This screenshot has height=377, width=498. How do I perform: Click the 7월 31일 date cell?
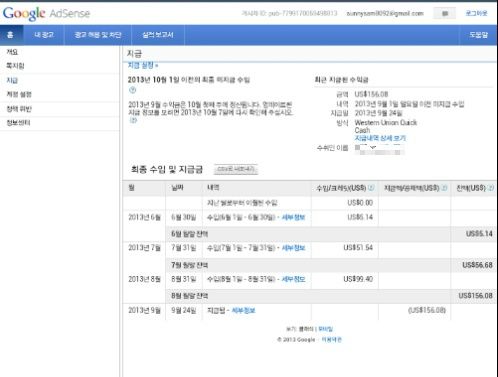(184, 248)
